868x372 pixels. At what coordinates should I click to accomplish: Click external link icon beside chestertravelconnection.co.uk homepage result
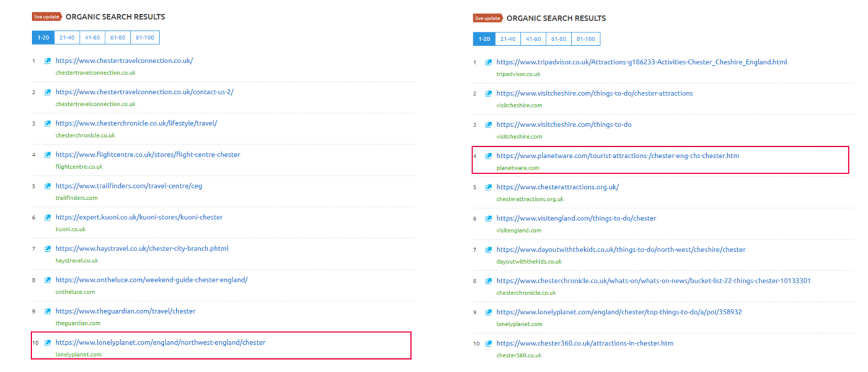[x=47, y=61]
